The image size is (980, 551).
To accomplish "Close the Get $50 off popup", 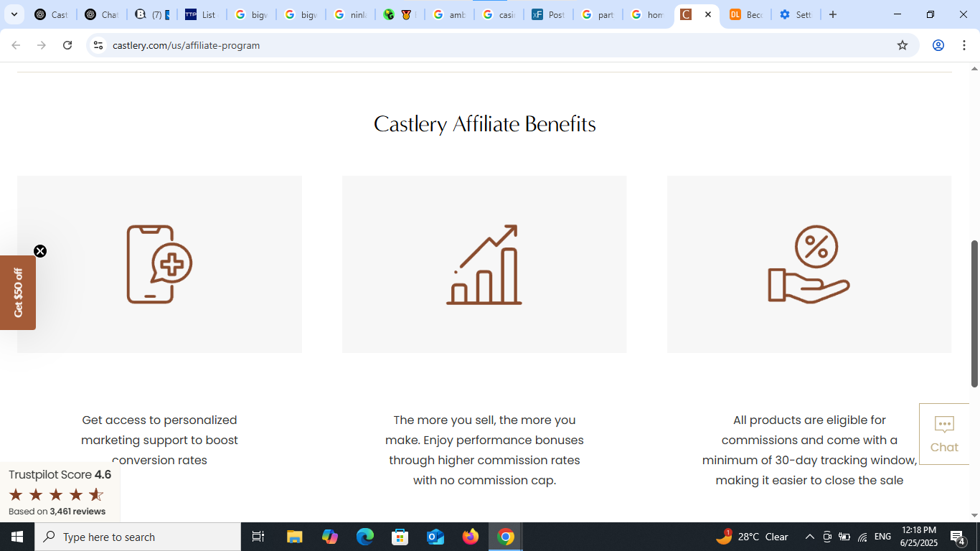I will pos(40,251).
